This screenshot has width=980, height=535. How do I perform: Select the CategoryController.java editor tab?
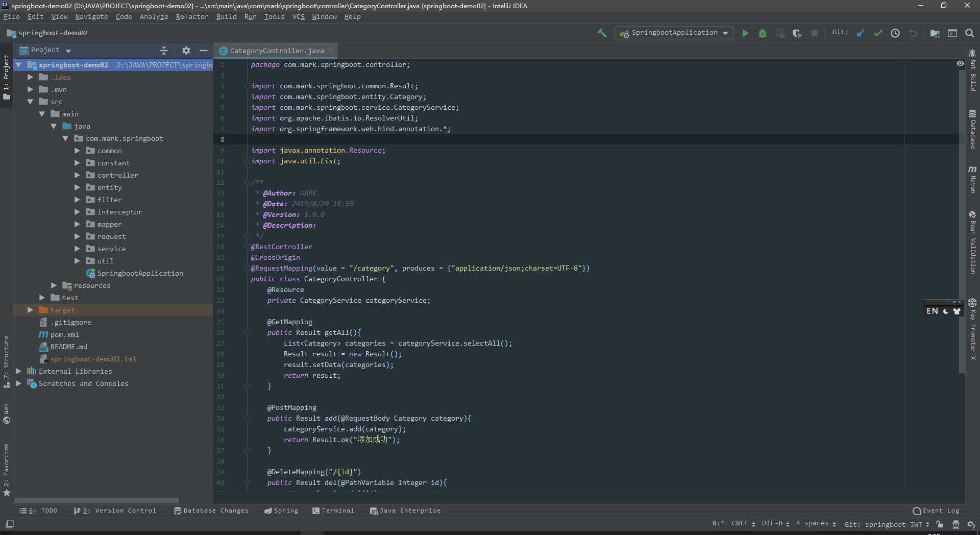click(x=276, y=51)
